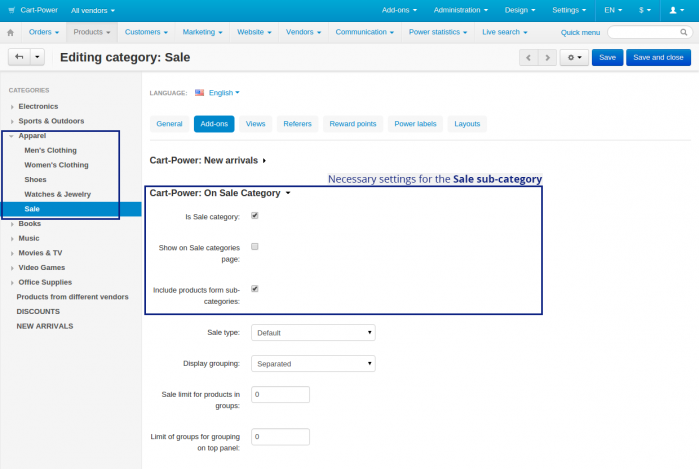Open the EN language selector
Viewport: 700px width, 469px height.
point(613,10)
